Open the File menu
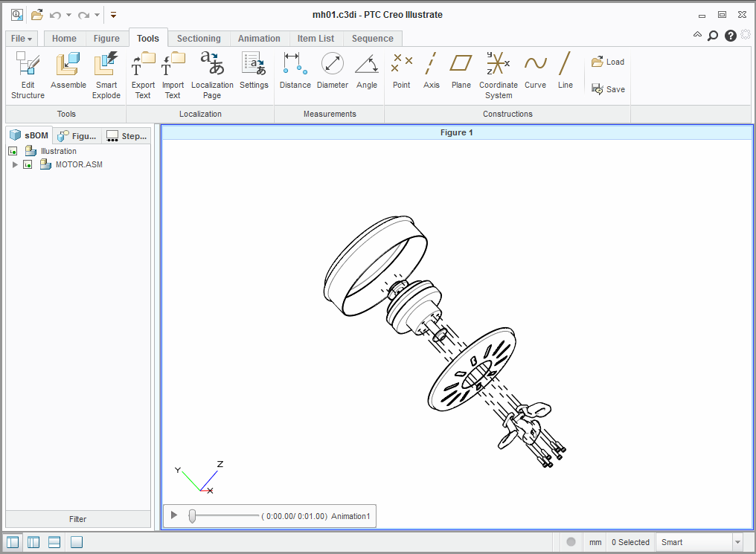This screenshot has width=756, height=554. (22, 39)
